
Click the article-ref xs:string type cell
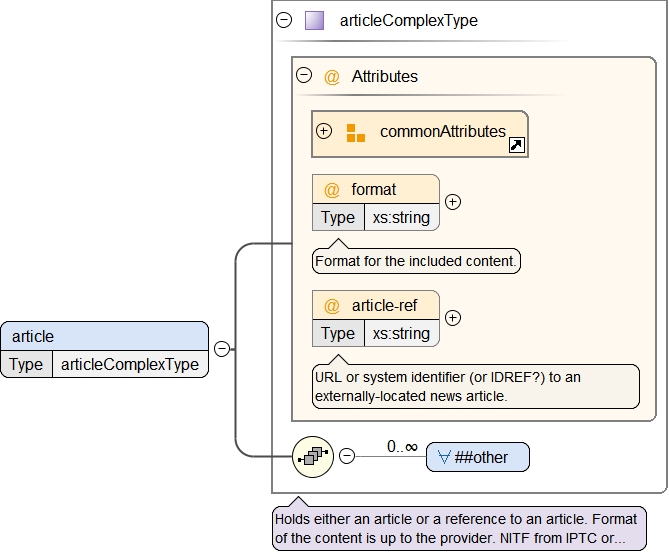[x=400, y=333]
